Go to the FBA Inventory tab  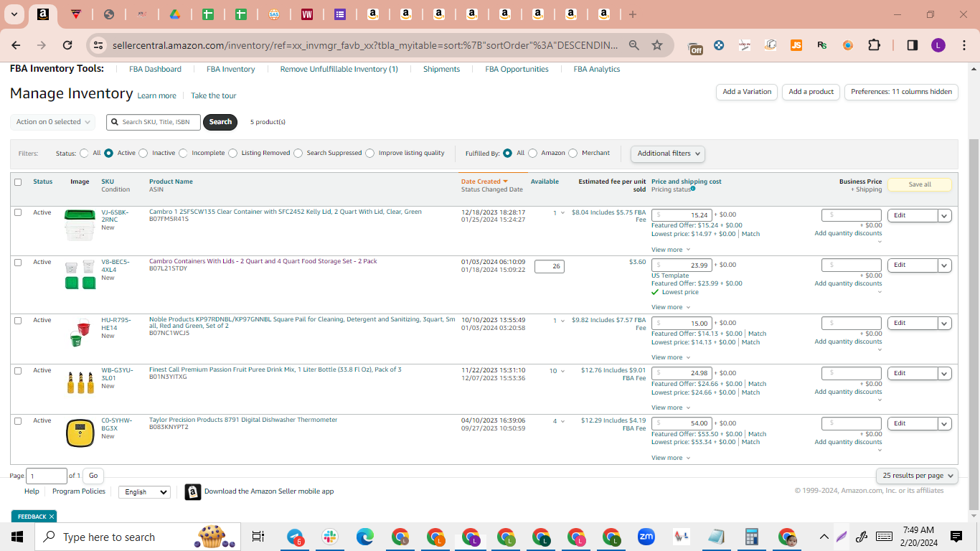pos(231,69)
